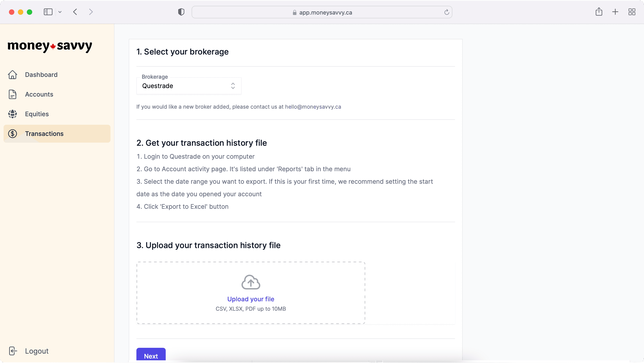Viewport: 644px width, 363px height.
Task: Click the Safari privacy shield icon
Action: pyautogui.click(x=181, y=12)
